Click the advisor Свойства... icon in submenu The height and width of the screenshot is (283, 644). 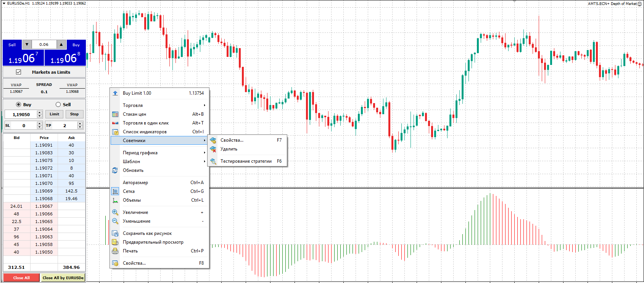[x=213, y=140]
